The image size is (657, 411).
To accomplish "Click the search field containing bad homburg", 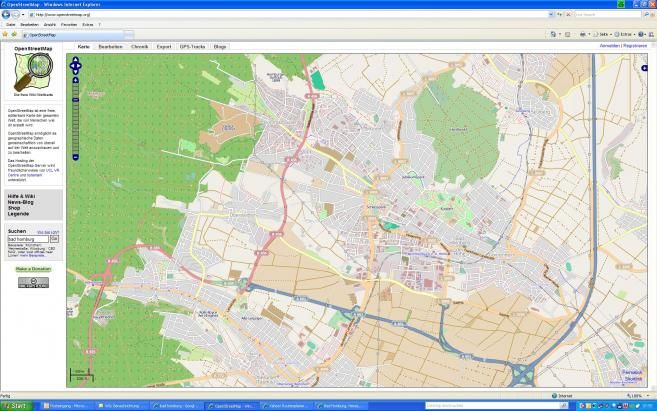I will [x=27, y=239].
